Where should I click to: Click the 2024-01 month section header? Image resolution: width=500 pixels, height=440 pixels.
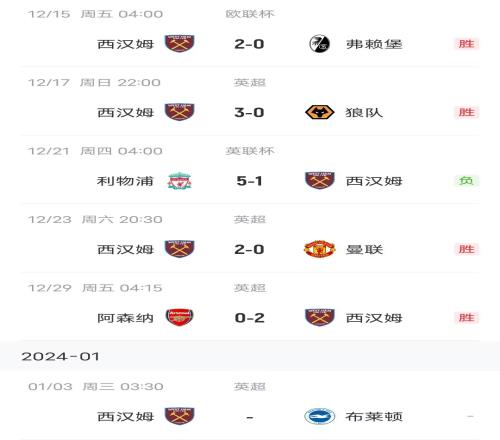[x=250, y=356]
